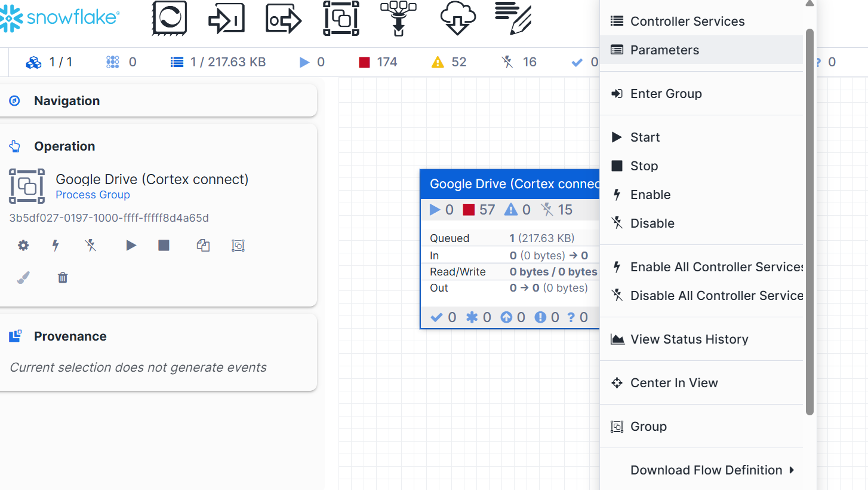This screenshot has height=490, width=868.
Task: Collapse the Provenance panel header
Action: (x=158, y=336)
